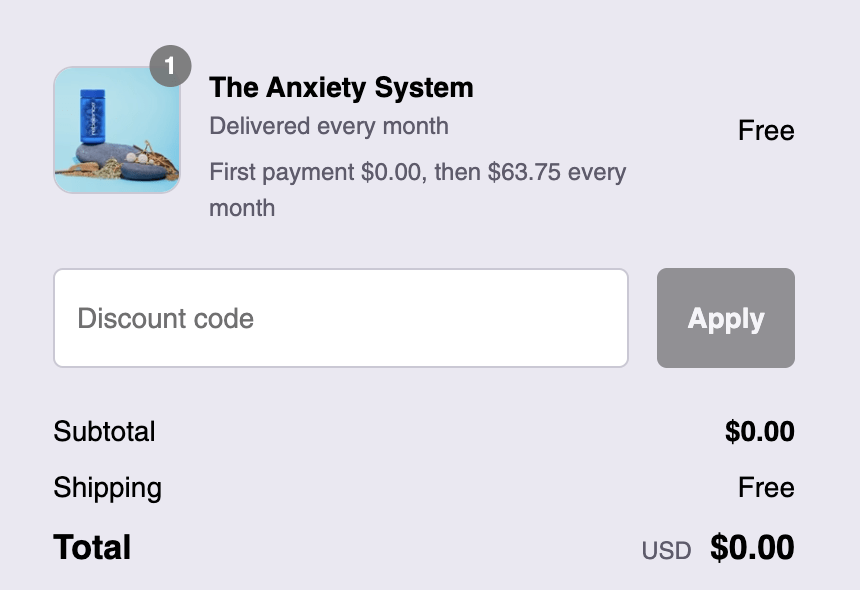Click the Total $0.00 amount
The image size is (860, 590).
point(752,547)
